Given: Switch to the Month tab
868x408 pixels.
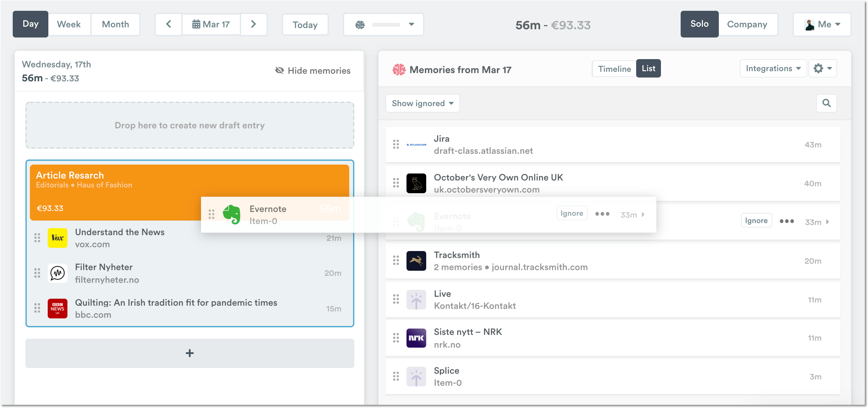Looking at the screenshot, I should pos(115,24).
